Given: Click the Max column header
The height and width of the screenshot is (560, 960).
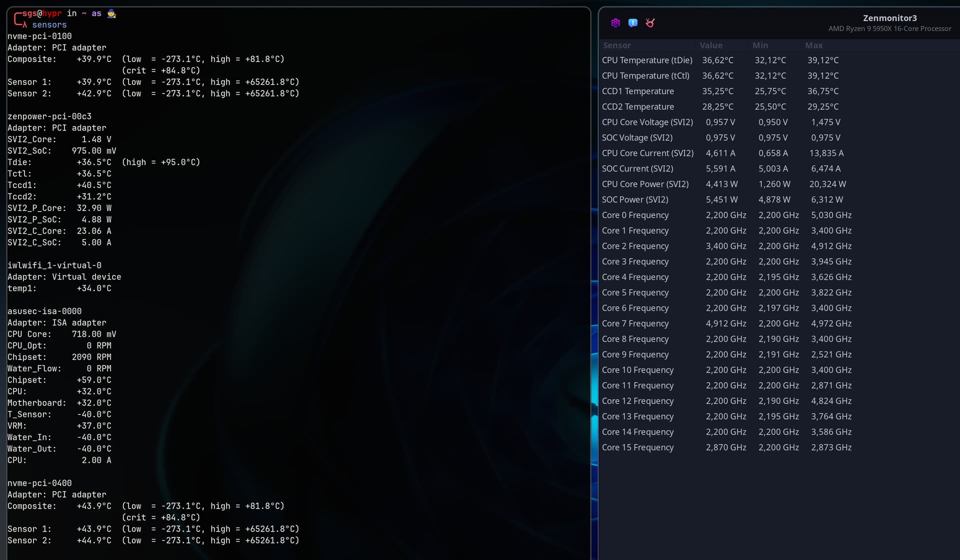Looking at the screenshot, I should 814,45.
